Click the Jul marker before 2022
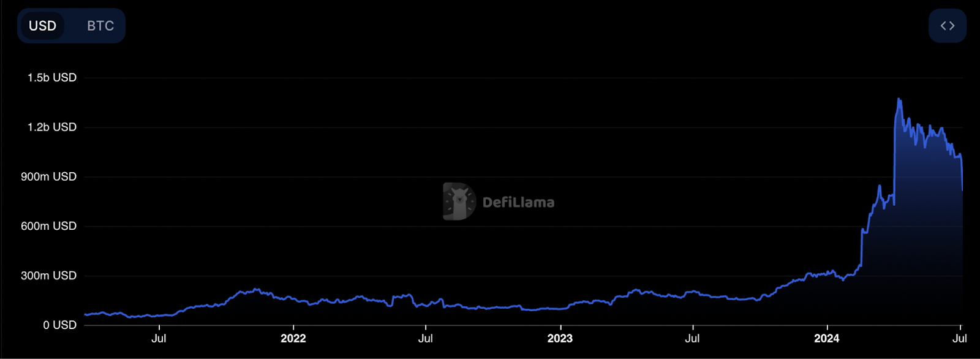Image resolution: width=980 pixels, height=359 pixels. click(x=159, y=338)
